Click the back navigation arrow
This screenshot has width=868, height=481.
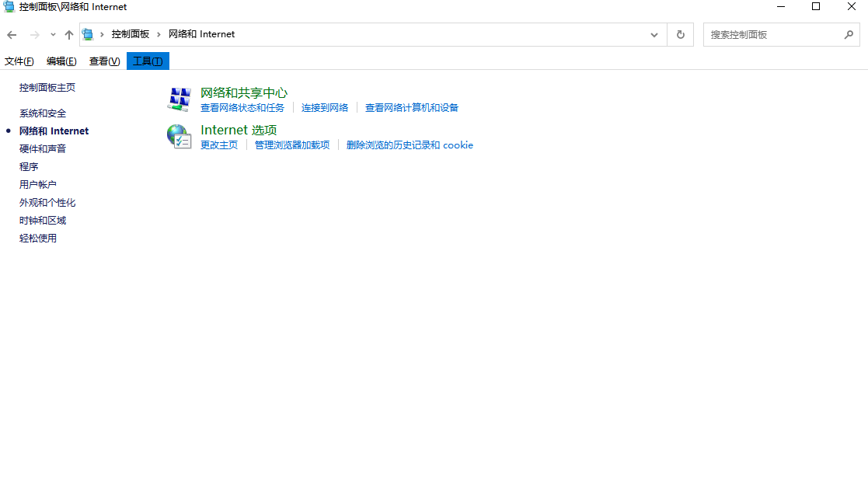12,34
